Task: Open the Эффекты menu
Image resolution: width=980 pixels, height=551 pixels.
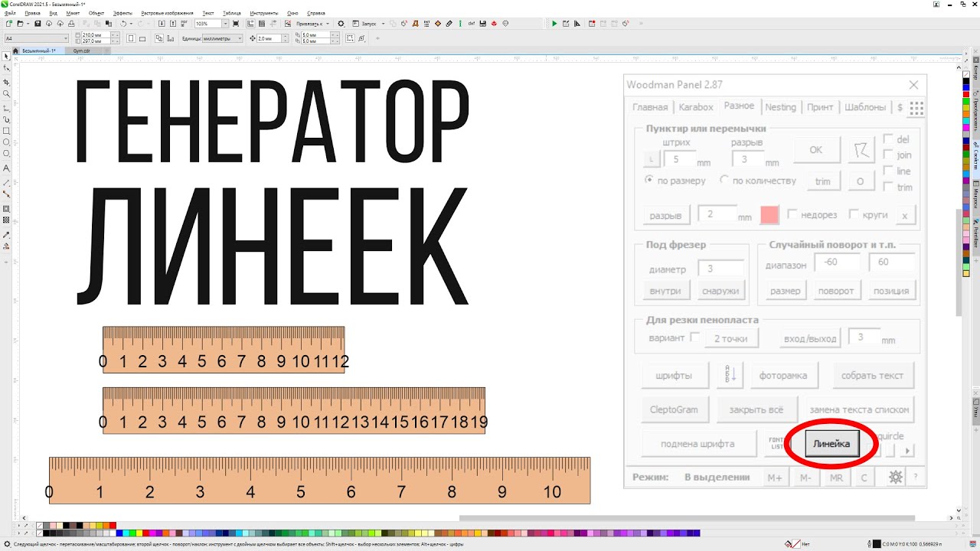Action: 122,13
